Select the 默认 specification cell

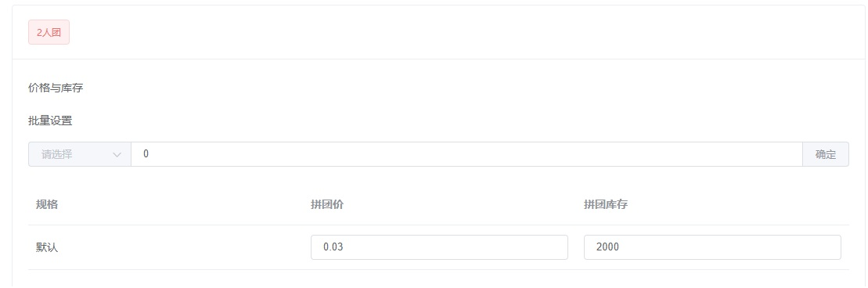pos(47,247)
